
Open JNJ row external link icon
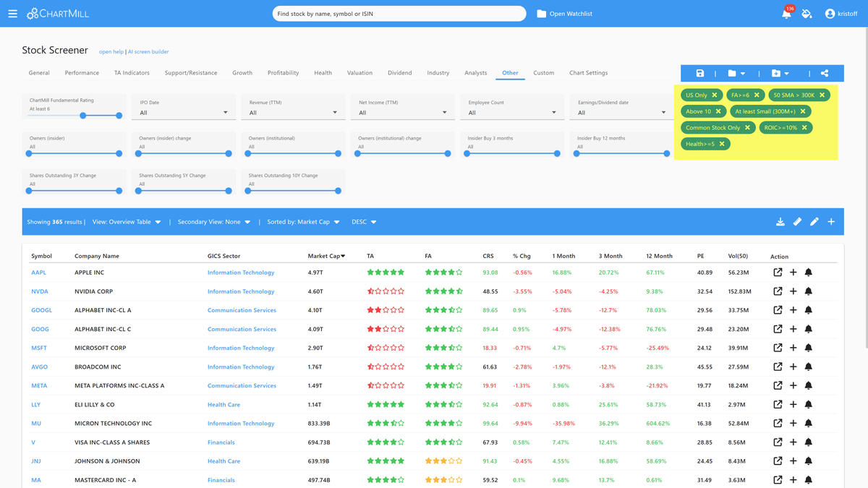(778, 461)
